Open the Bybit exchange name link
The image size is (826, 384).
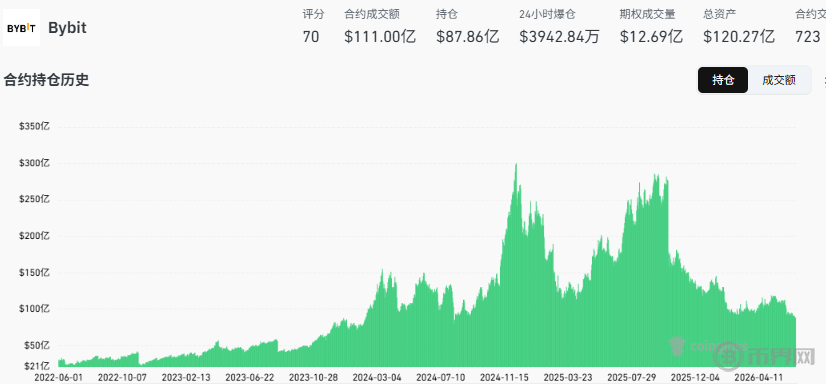[x=67, y=27]
